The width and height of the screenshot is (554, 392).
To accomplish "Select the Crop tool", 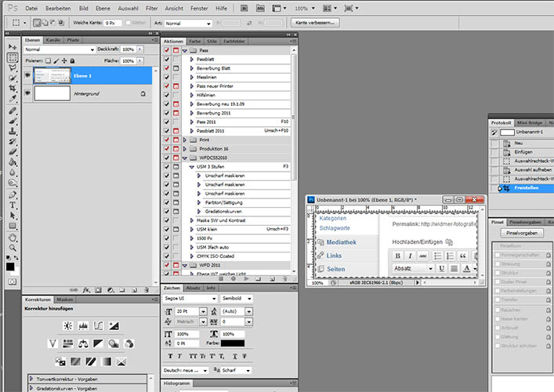I will pos(13,89).
